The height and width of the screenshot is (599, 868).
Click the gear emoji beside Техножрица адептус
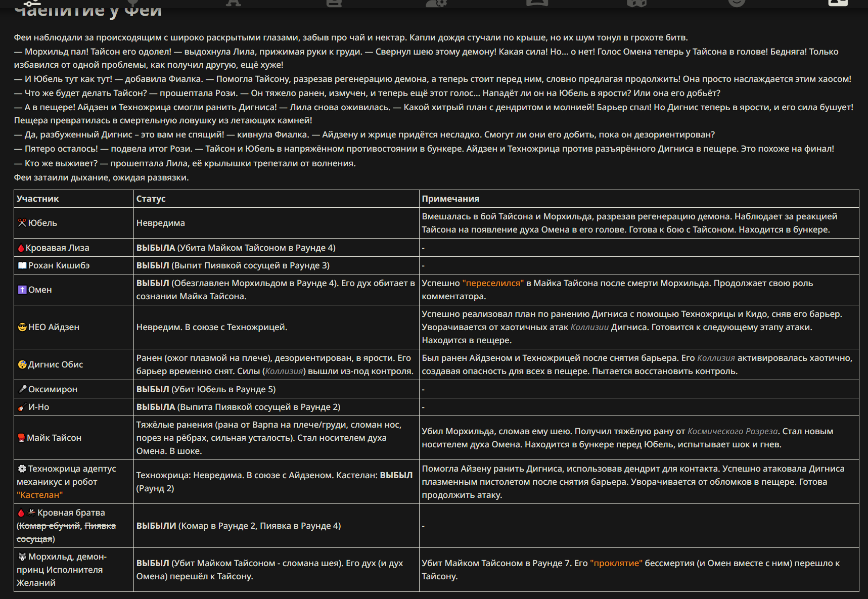(22, 469)
